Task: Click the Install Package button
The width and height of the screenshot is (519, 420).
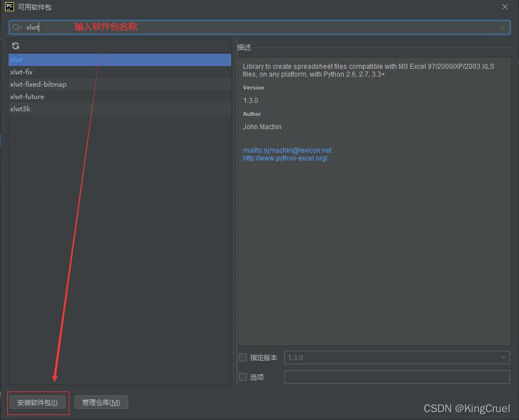Action: (38, 403)
